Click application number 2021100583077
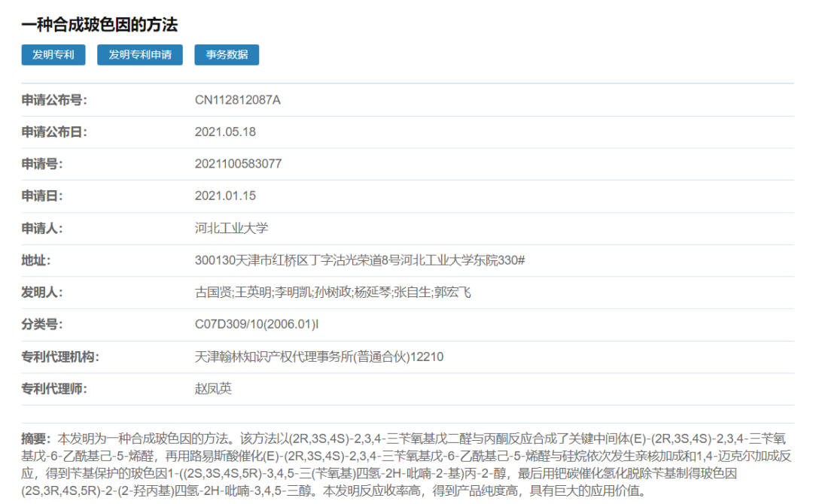This screenshot has height=504, width=813. pos(238,164)
